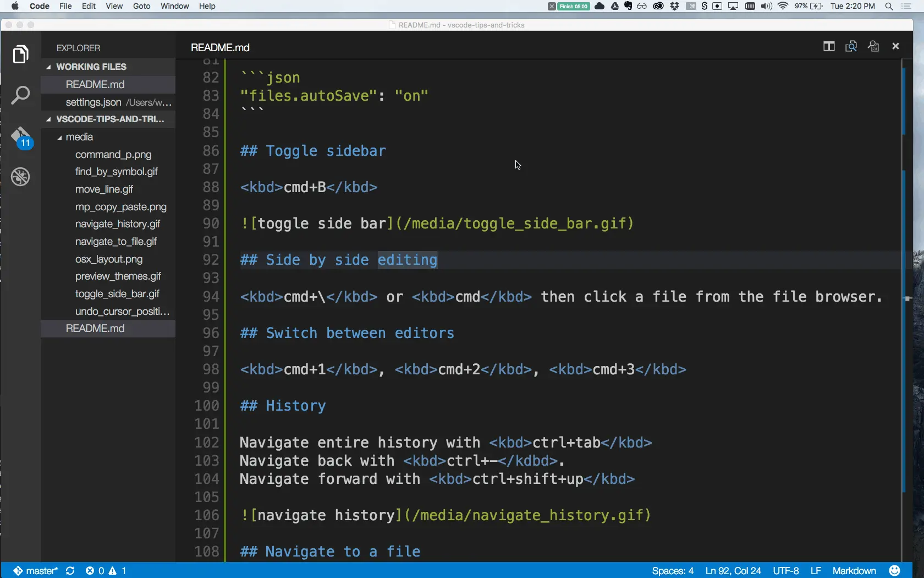924x578 pixels.
Task: Go to line via Ln 92, Col 24
Action: coord(733,571)
